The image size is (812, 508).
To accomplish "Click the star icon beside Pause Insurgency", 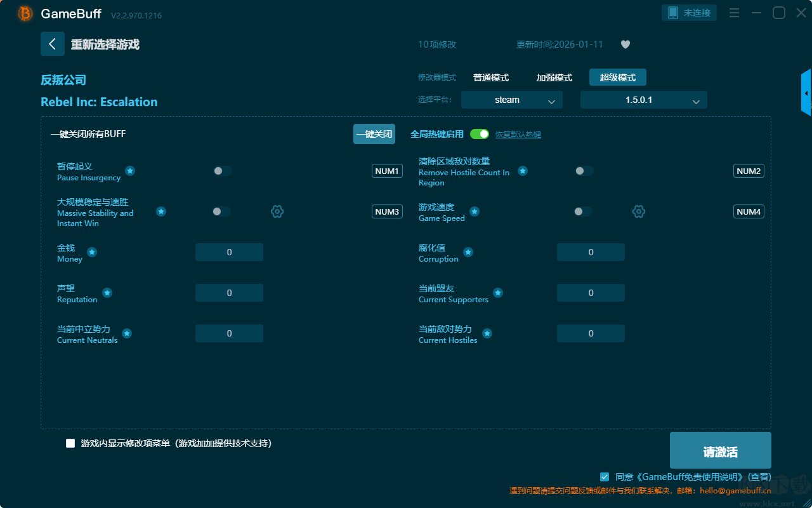I will (x=130, y=171).
